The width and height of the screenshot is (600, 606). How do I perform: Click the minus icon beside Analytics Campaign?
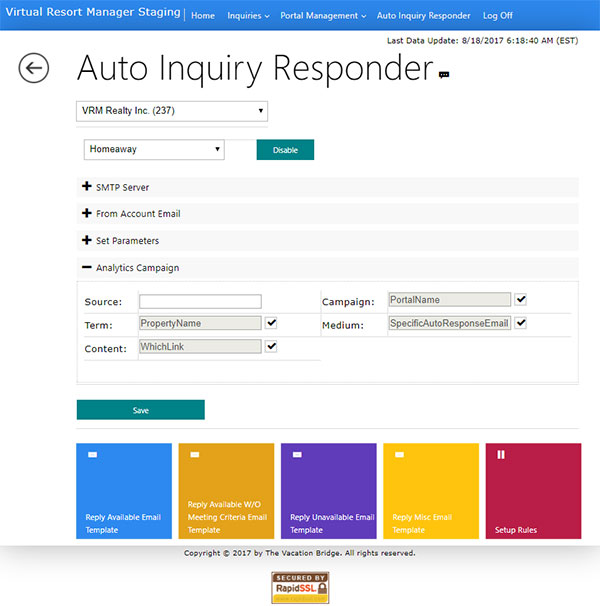click(87, 267)
